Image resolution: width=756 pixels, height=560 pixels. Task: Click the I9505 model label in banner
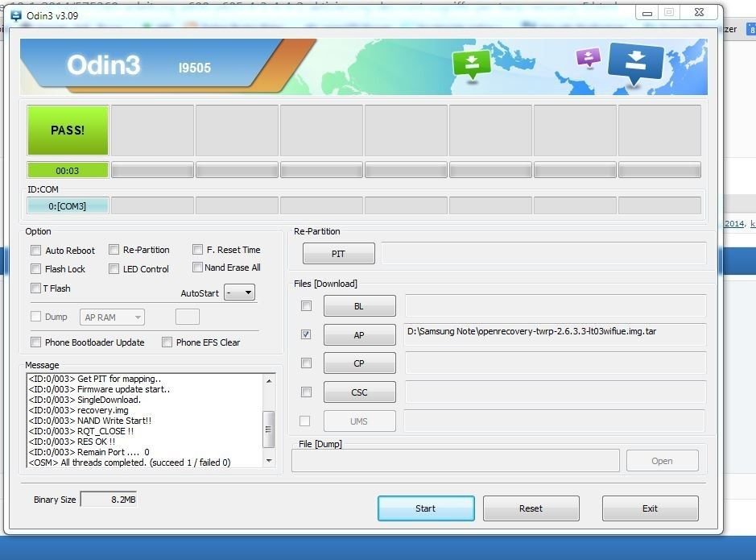pyautogui.click(x=195, y=68)
